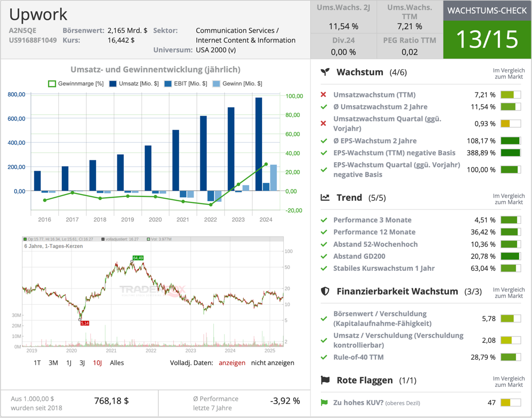Click the 2022 Umsatz bar in chart

click(203, 153)
